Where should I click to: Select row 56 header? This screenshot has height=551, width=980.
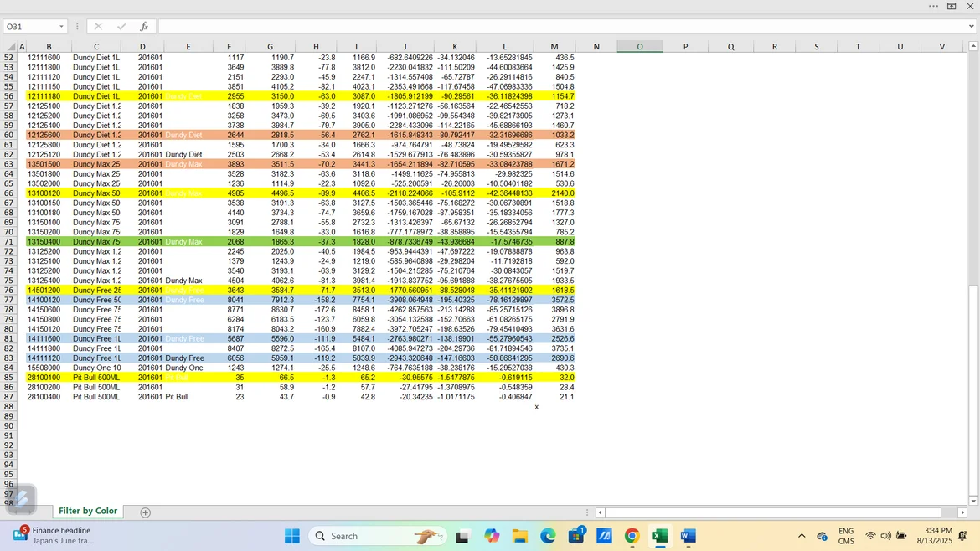[8, 96]
